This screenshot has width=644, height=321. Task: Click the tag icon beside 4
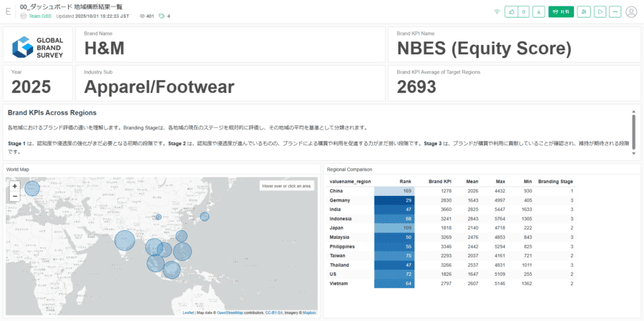162,16
